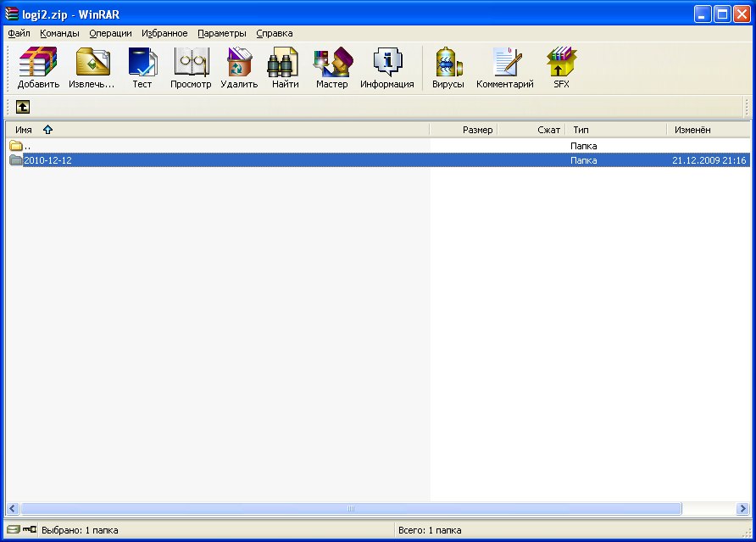Viewport: 756px width, 542px height.
Task: Open the Параметры menu
Action: pyautogui.click(x=222, y=33)
